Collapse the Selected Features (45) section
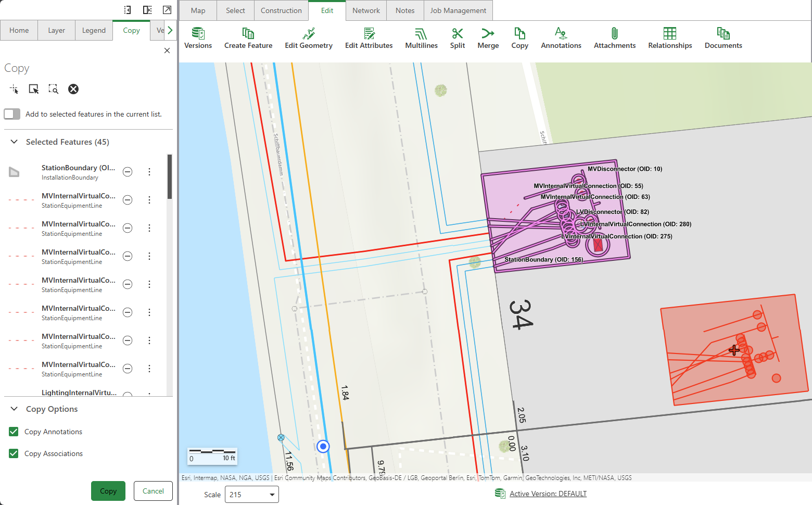 pos(14,142)
